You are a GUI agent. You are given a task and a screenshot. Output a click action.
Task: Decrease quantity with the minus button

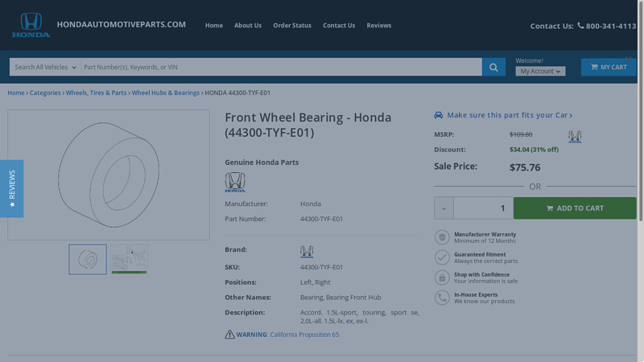[444, 208]
